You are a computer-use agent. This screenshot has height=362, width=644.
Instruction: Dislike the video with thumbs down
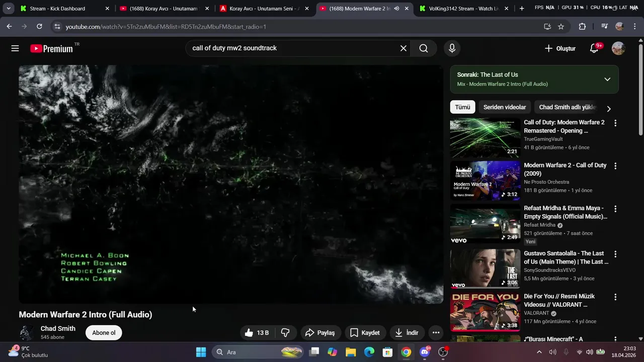coord(285,333)
